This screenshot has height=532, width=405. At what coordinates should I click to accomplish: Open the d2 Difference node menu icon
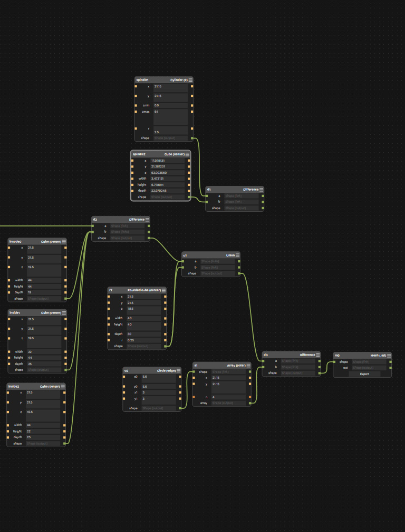[147, 220]
